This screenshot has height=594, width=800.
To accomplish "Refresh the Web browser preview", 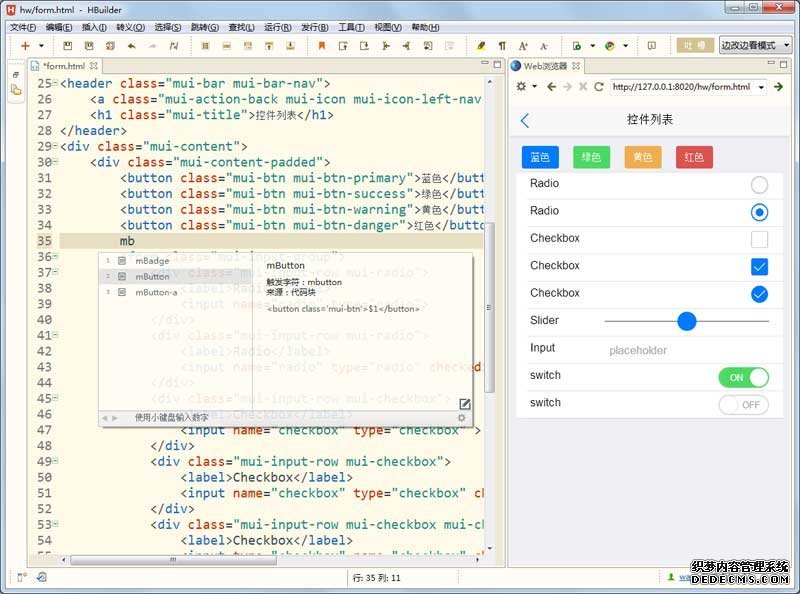I will [x=599, y=87].
